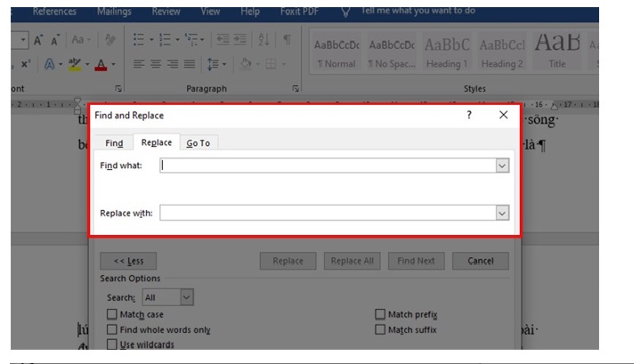Open the Search direction dropdown
The width and height of the screenshot is (641, 364).
186,297
